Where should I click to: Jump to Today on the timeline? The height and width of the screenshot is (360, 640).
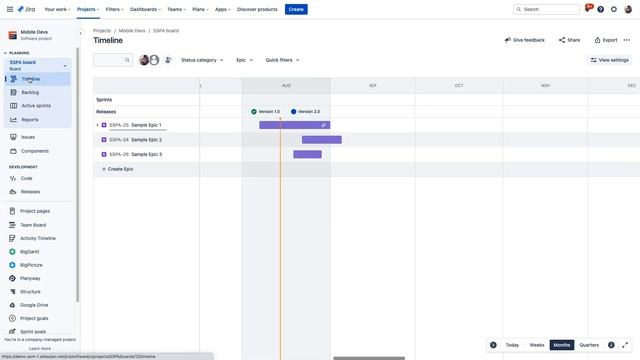tap(512, 345)
